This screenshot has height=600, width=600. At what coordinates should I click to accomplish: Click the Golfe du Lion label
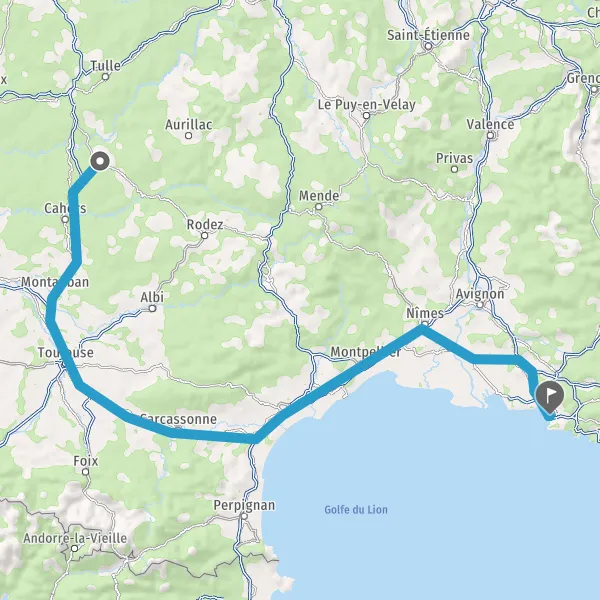pos(356,510)
